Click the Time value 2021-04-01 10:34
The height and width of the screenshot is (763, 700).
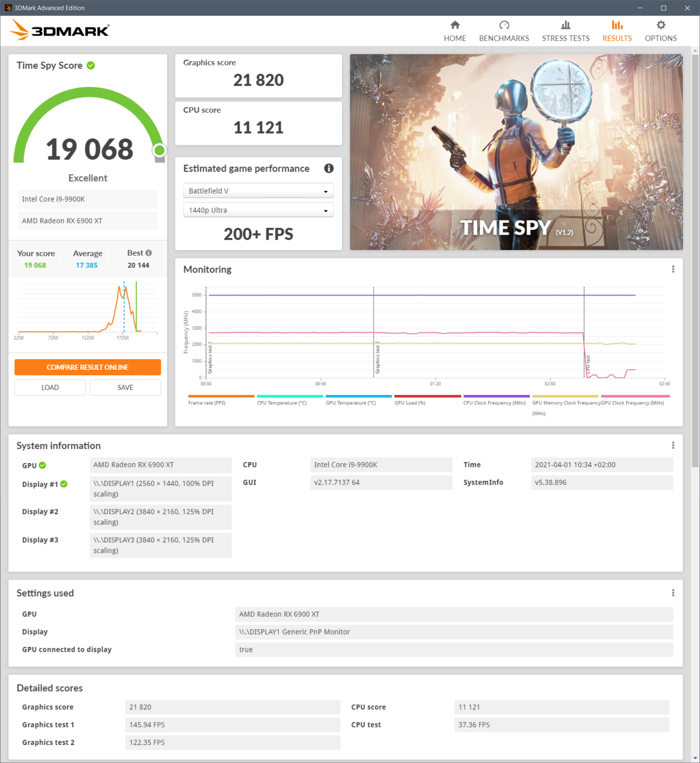point(602,465)
